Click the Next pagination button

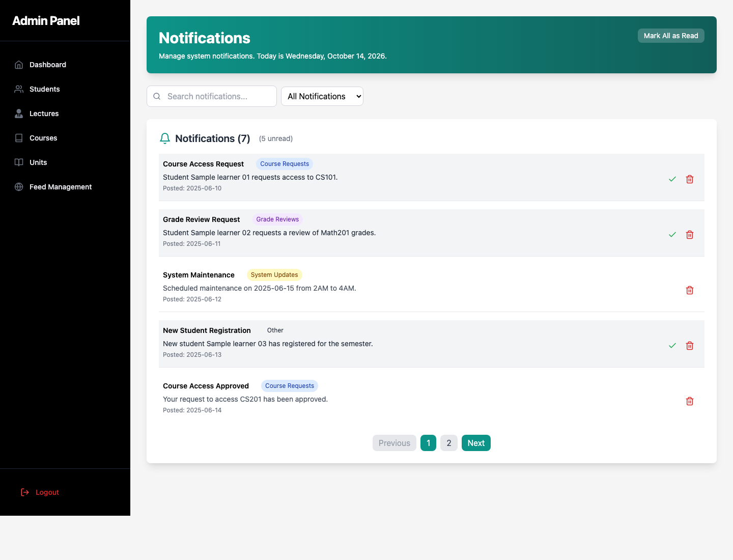[476, 443]
